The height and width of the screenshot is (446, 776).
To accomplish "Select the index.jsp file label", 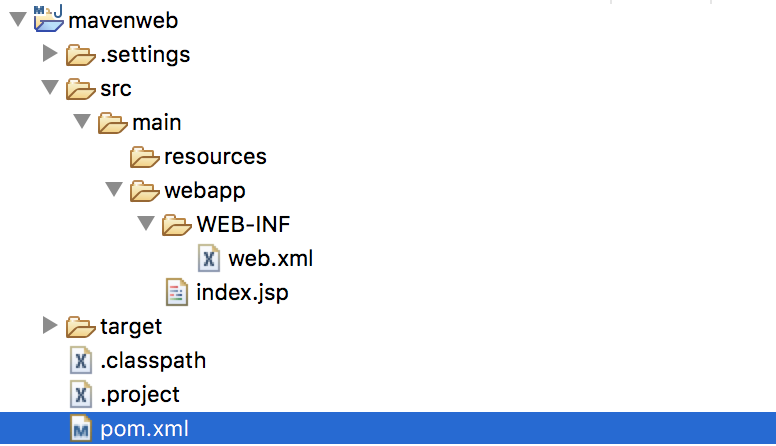I will click(242, 293).
